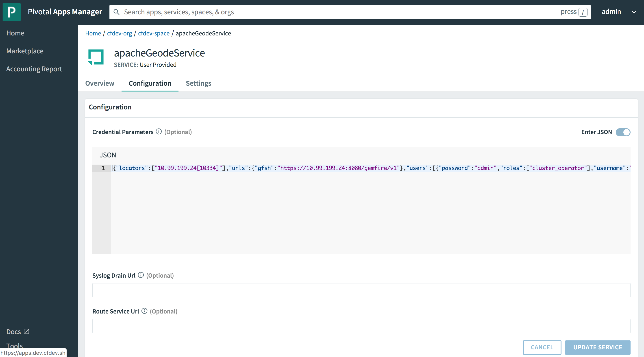Click the search magnifier icon
This screenshot has width=644, height=357.
tap(116, 12)
